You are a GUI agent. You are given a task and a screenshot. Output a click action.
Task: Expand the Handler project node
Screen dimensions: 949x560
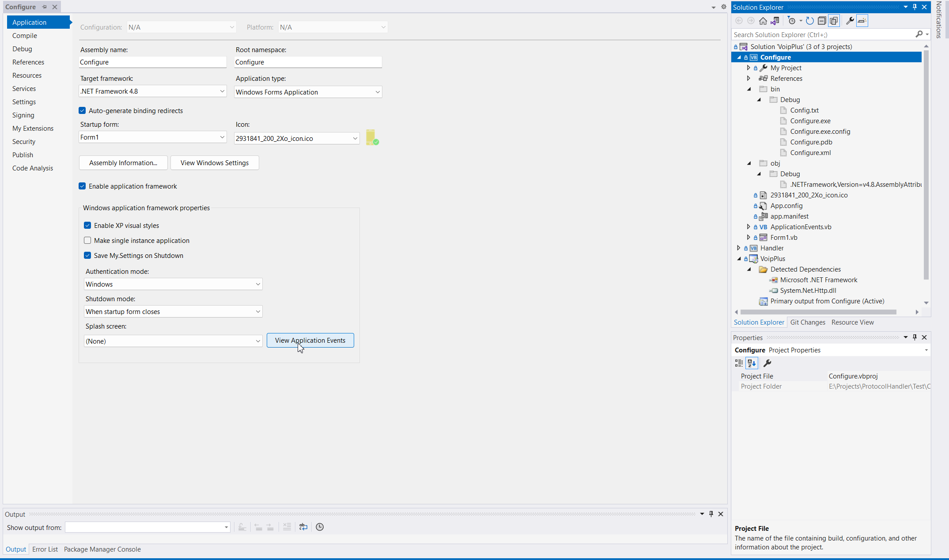click(x=739, y=248)
